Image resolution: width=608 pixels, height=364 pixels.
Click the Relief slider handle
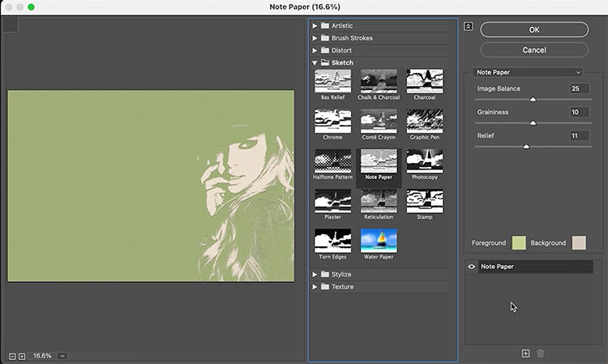tap(526, 147)
